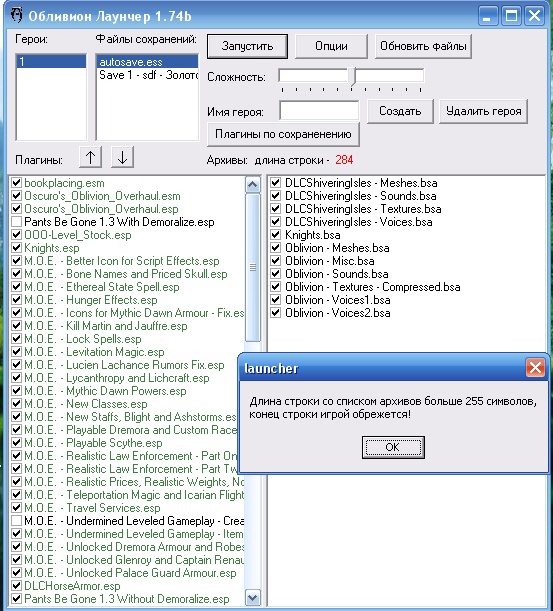Click the Запустить launch button
This screenshot has height=611, width=553.
click(x=247, y=46)
